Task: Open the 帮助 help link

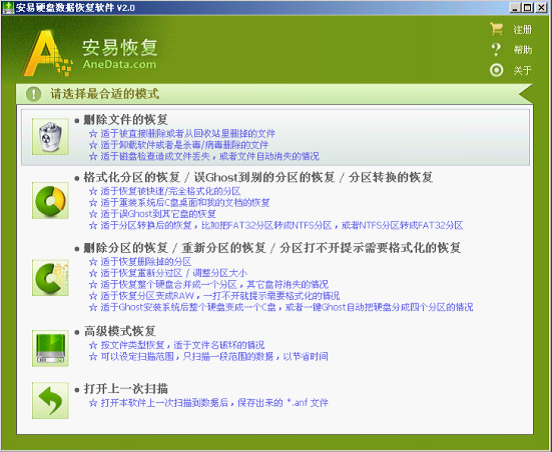Action: 522,50
